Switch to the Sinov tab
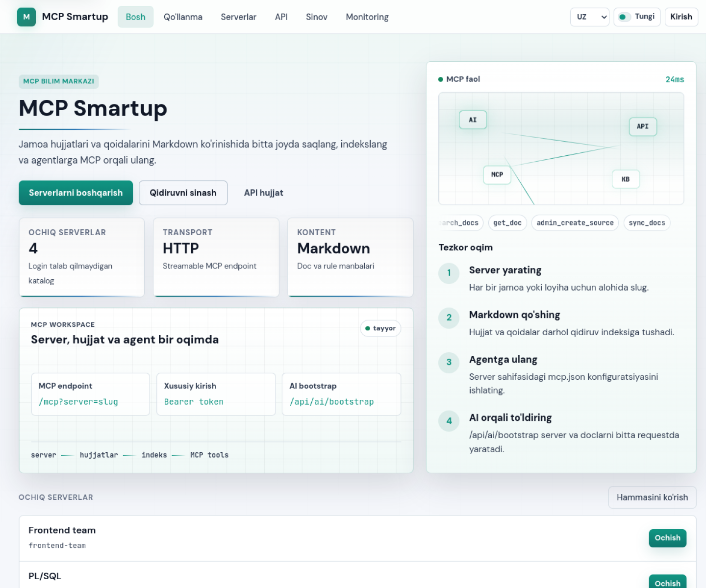 (x=317, y=17)
